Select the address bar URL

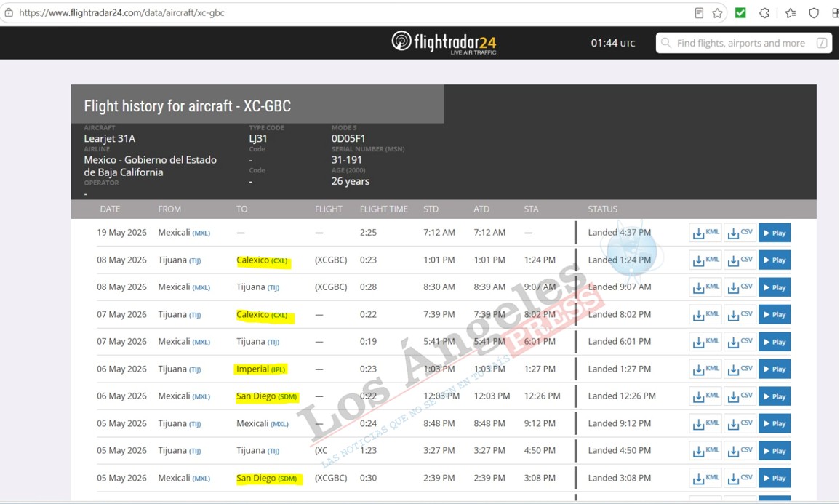tap(121, 13)
